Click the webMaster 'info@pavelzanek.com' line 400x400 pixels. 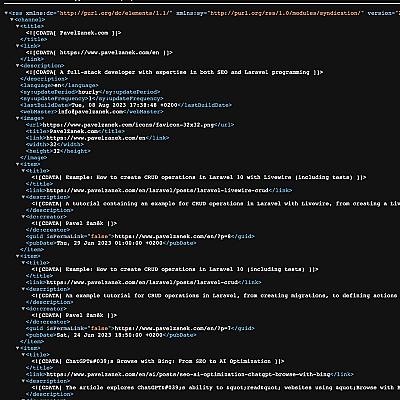pos(92,112)
